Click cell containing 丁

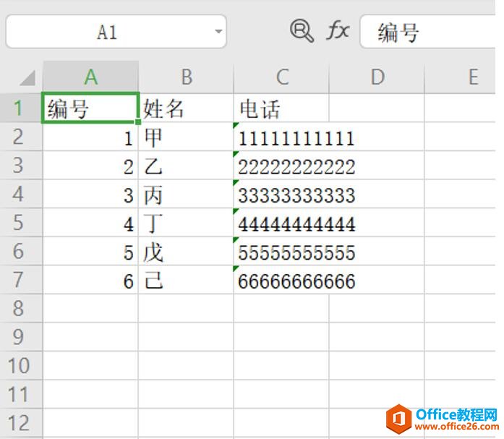click(186, 222)
